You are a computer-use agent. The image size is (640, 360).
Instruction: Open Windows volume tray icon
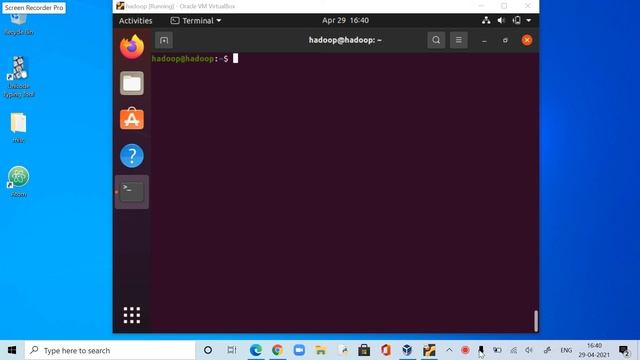click(529, 350)
